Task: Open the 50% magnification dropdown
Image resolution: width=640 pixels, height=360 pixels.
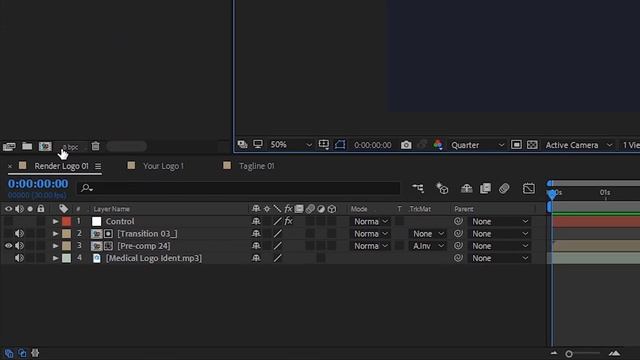Action: (291, 144)
